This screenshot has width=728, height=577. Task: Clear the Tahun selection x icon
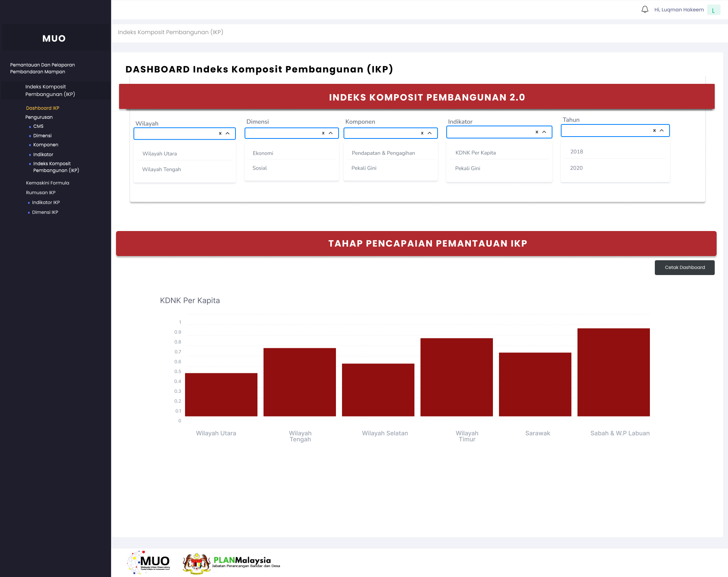[654, 130]
